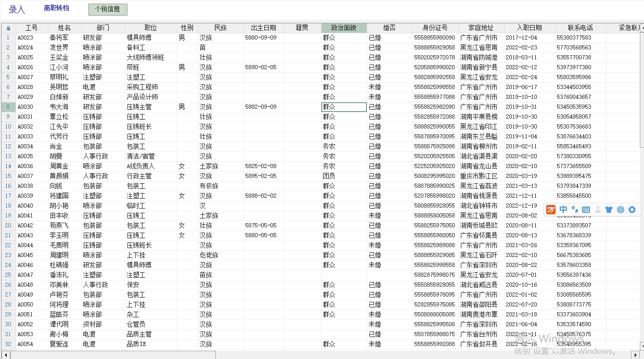Click the 团员 political status cell

[344, 176]
